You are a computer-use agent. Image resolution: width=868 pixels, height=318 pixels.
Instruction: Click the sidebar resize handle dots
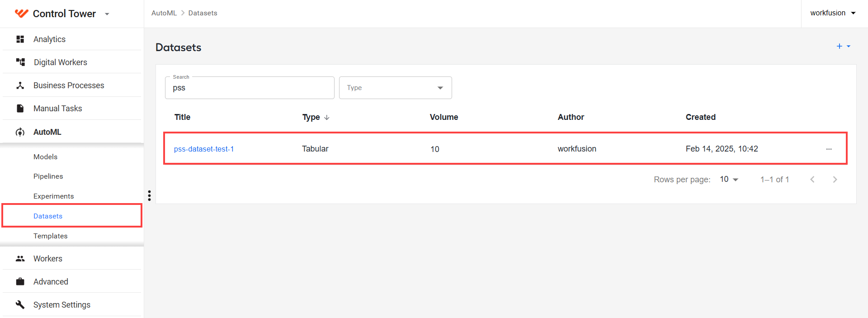149,195
